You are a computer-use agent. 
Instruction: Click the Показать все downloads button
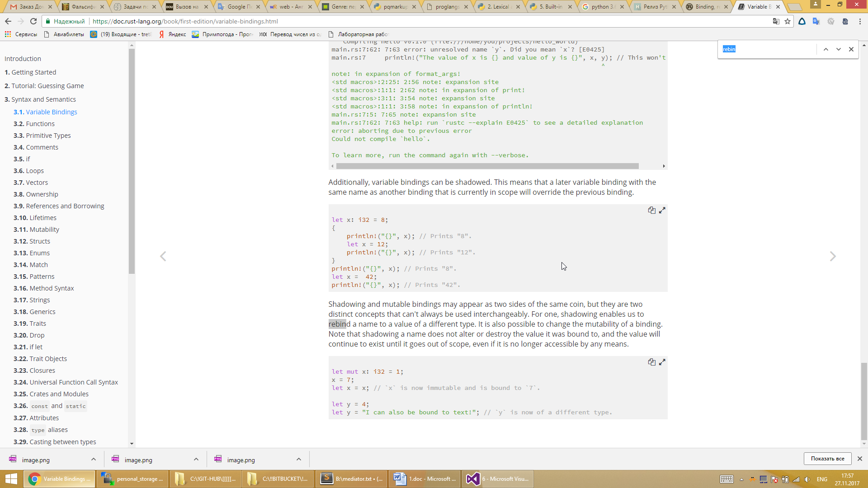click(827, 459)
